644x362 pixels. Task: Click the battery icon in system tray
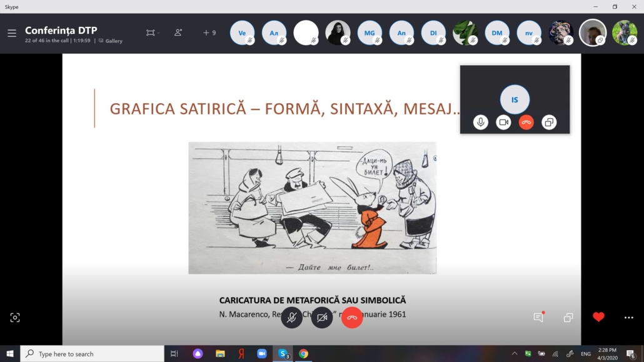tap(541, 353)
